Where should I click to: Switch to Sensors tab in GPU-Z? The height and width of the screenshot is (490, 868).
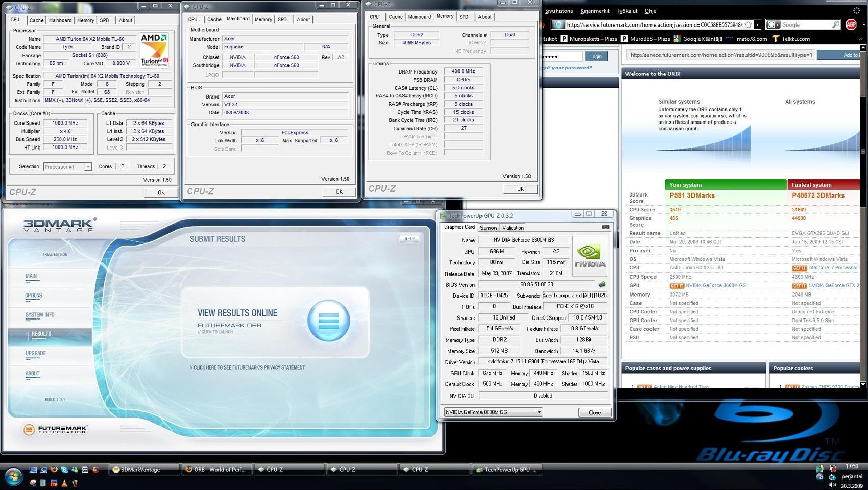(489, 228)
